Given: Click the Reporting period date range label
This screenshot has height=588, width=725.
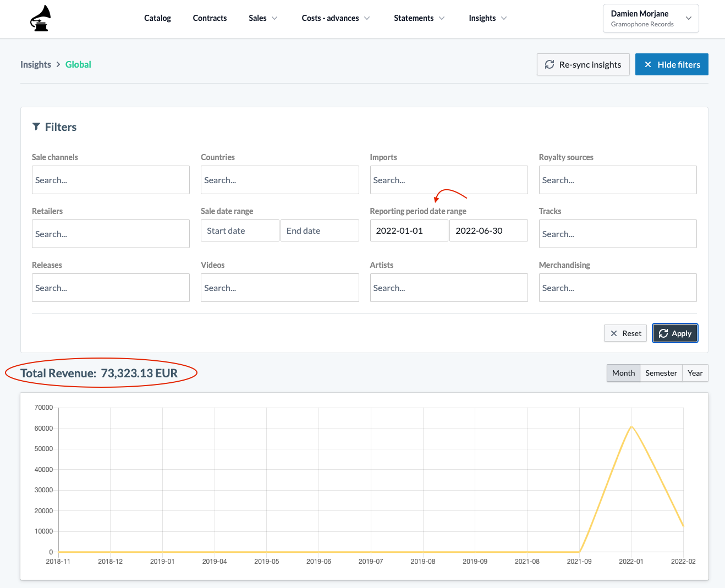Looking at the screenshot, I should 418,211.
